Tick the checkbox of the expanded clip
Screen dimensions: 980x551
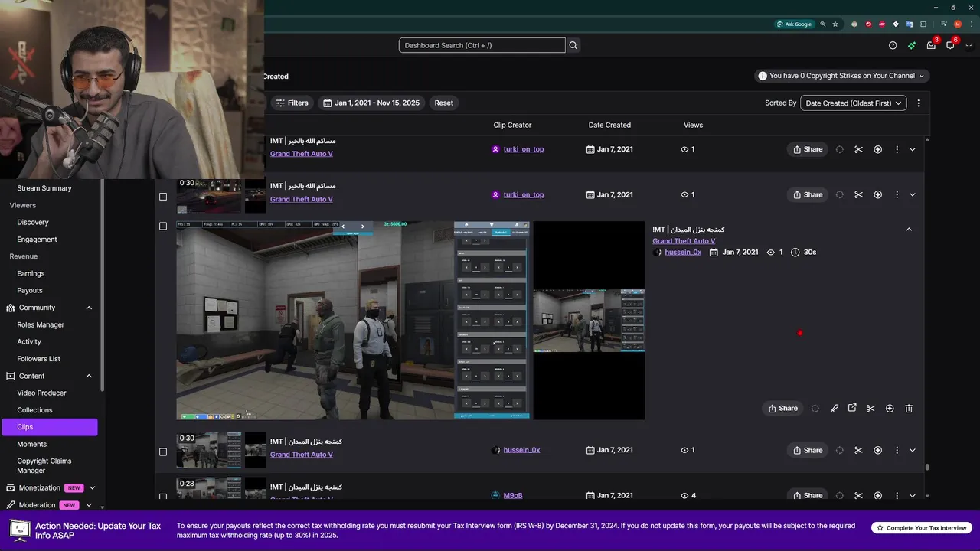point(162,227)
